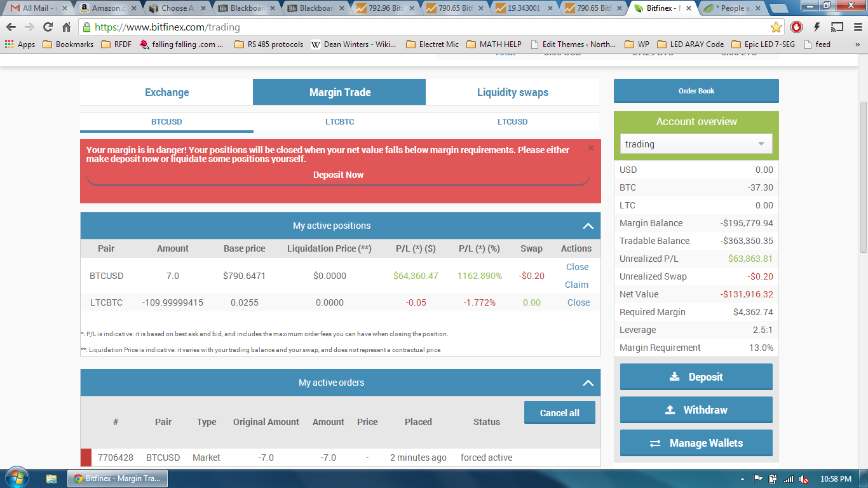868x488 pixels.
Task: Open the Cast extension icon
Action: [x=837, y=27]
